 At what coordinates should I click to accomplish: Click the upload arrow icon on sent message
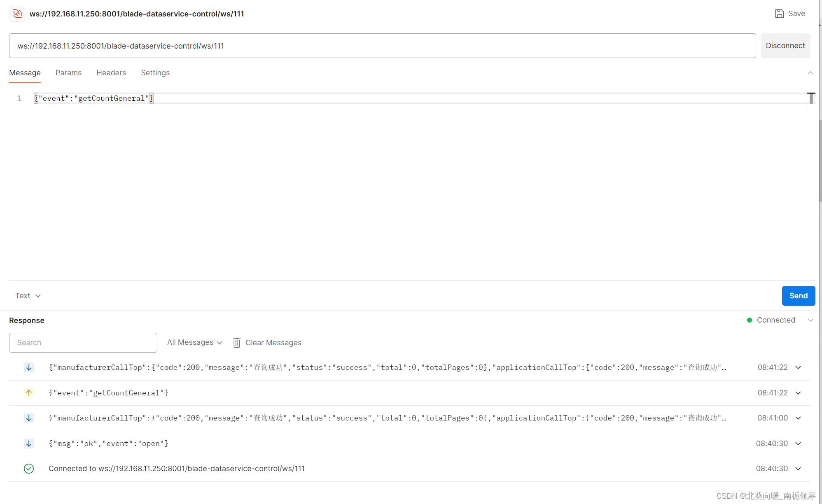click(x=28, y=393)
